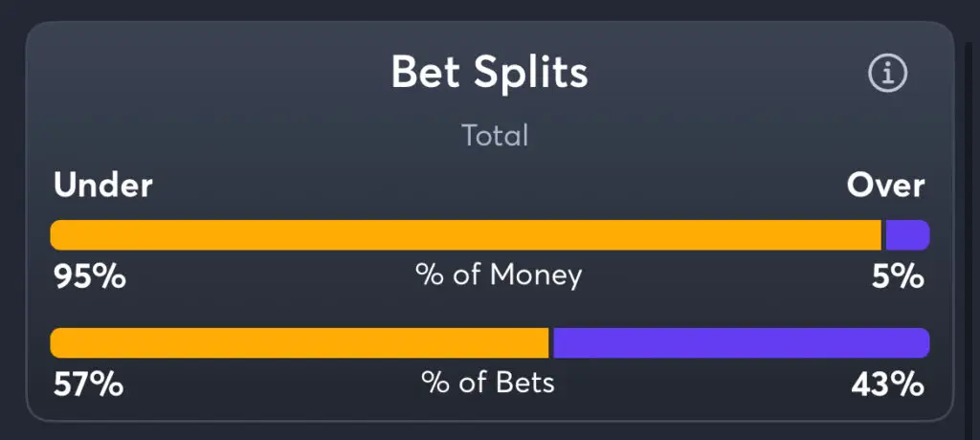
Task: Click the Over heading
Action: (x=885, y=186)
